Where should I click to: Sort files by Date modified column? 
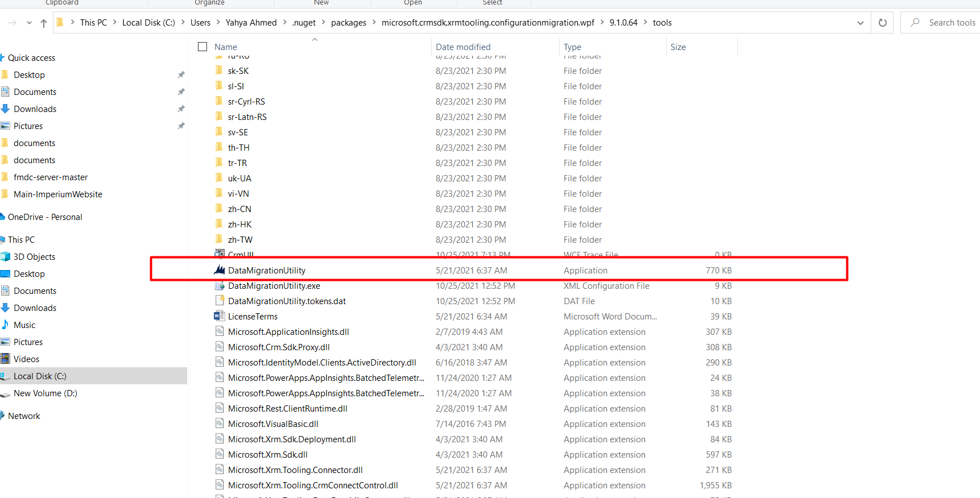point(463,47)
